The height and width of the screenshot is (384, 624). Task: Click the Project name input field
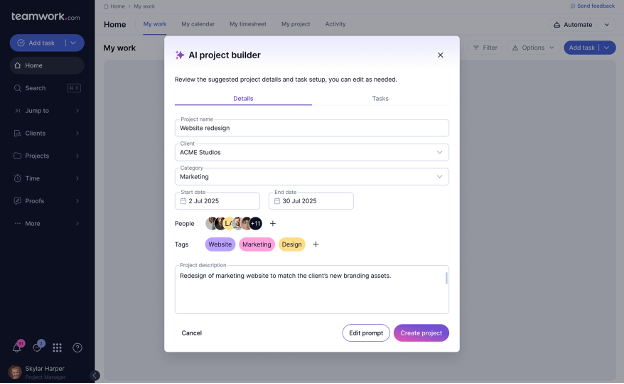(312, 128)
